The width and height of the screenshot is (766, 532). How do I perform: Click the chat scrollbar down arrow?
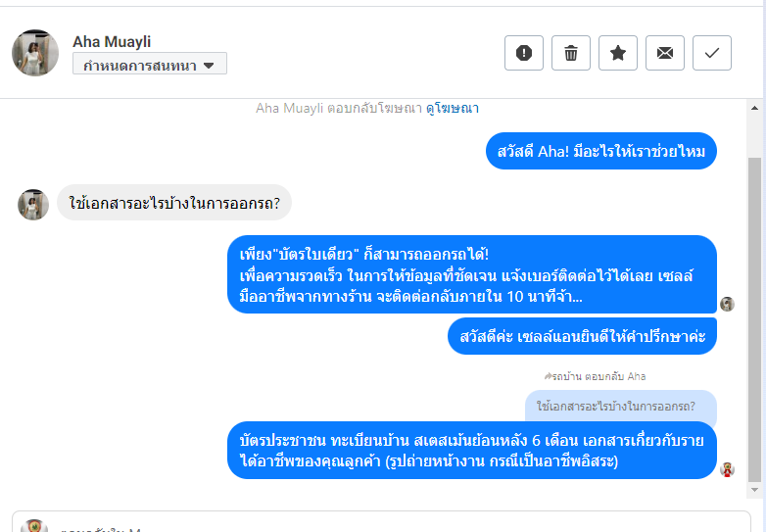click(754, 489)
